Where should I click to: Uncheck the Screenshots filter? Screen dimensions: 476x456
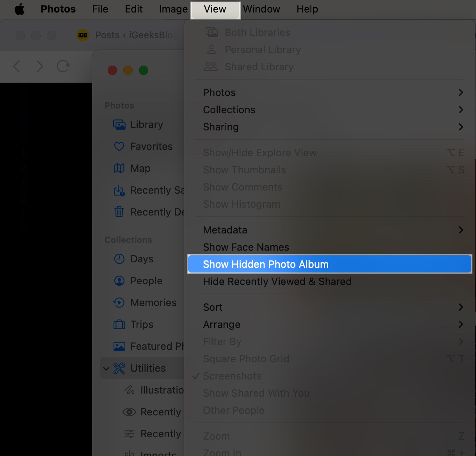point(232,376)
